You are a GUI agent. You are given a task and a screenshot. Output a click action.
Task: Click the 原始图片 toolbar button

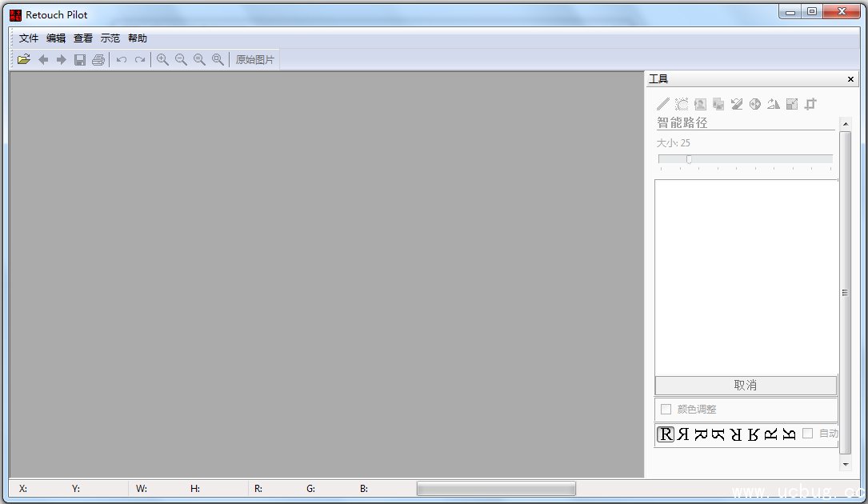254,60
